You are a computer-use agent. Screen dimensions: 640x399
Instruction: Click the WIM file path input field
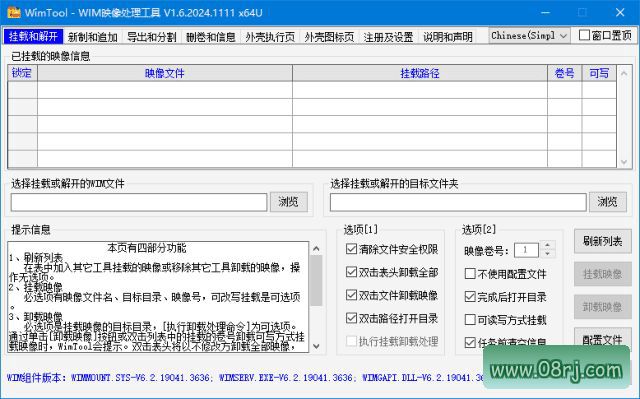[139, 202]
